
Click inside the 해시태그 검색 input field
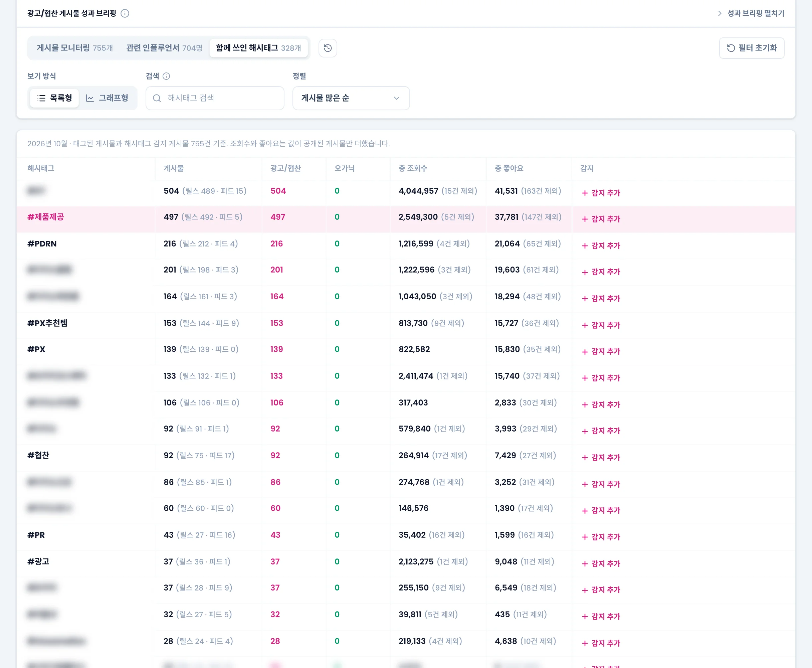click(x=215, y=98)
